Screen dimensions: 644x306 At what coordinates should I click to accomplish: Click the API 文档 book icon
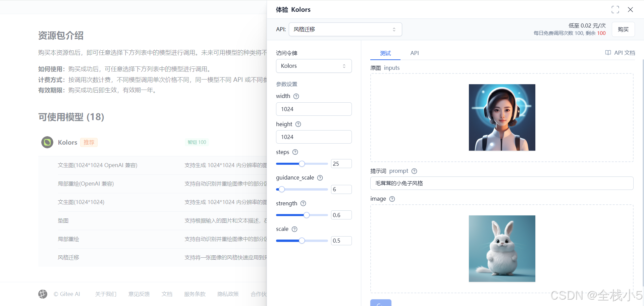pyautogui.click(x=608, y=53)
